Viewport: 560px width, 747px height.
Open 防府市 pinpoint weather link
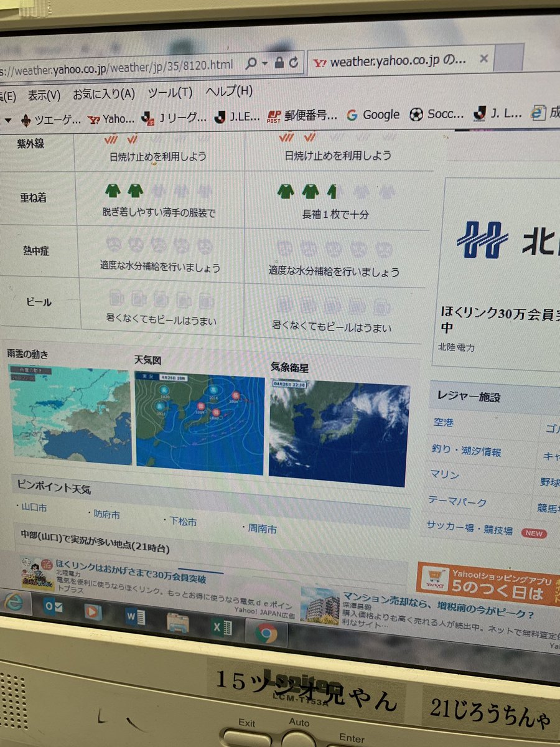pos(107,514)
